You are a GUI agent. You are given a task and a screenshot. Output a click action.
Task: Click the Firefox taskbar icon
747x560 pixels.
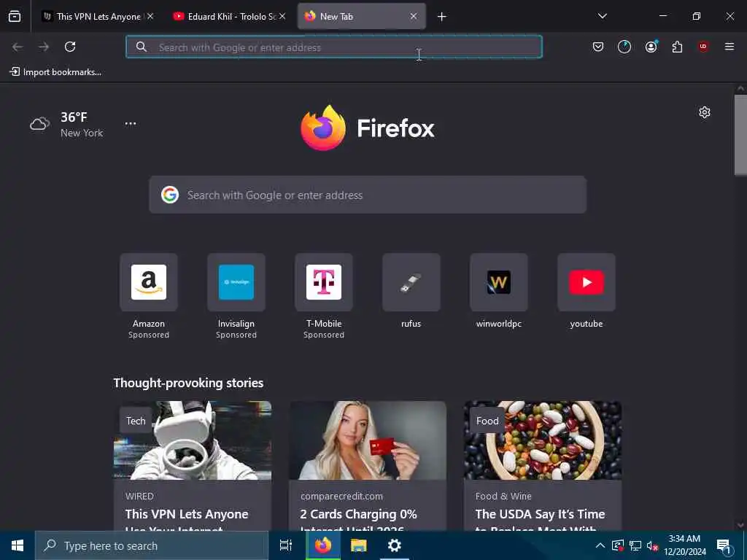tap(322, 545)
